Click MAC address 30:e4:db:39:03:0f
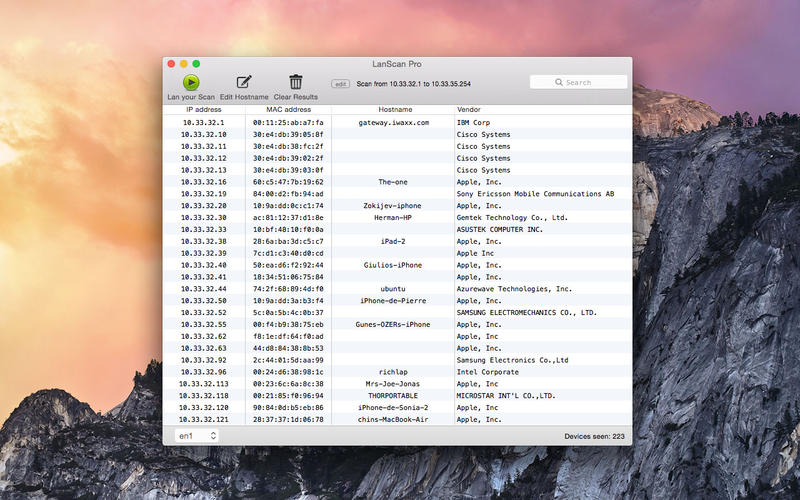 288,170
